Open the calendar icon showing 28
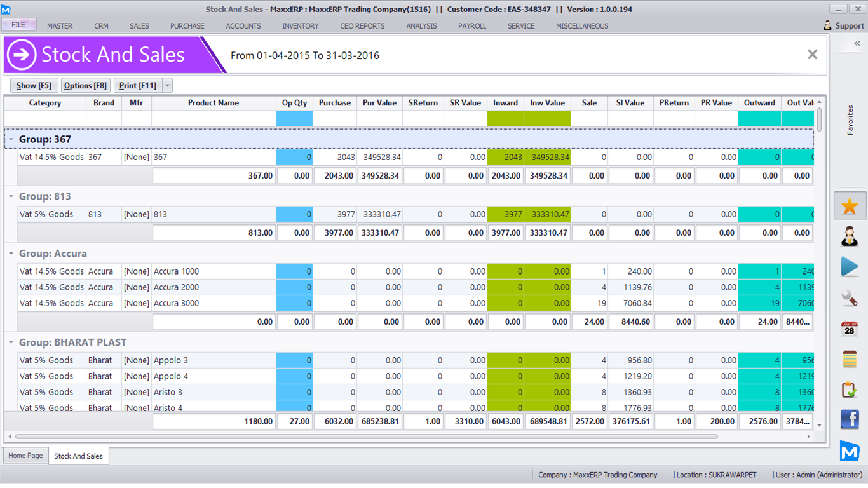The image size is (868, 488). pyautogui.click(x=850, y=328)
